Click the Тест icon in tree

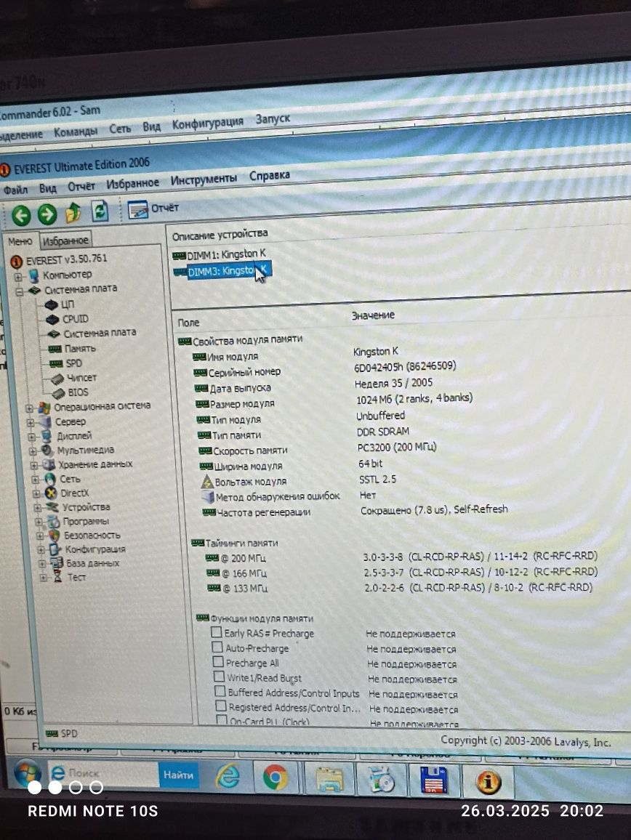pyautogui.click(x=57, y=577)
